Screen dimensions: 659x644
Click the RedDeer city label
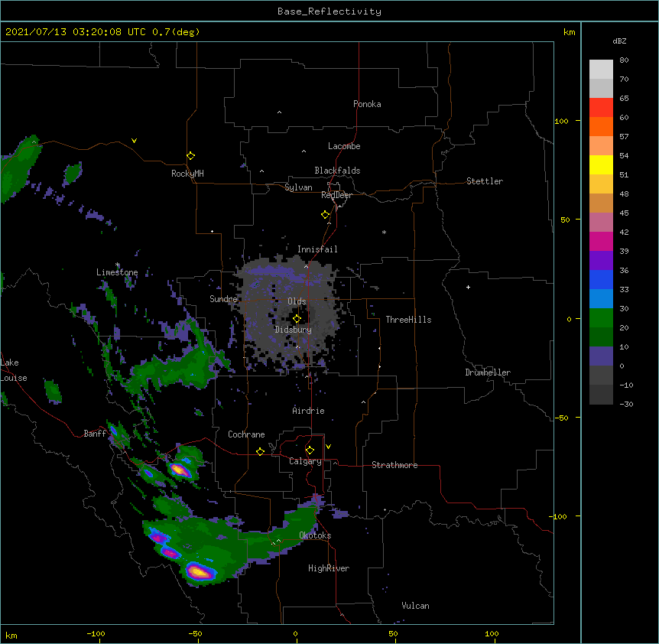click(x=336, y=195)
